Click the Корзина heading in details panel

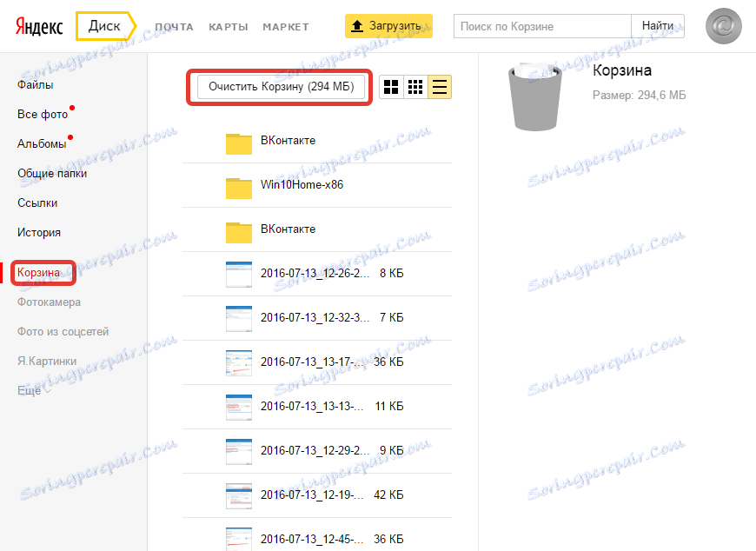click(x=622, y=70)
